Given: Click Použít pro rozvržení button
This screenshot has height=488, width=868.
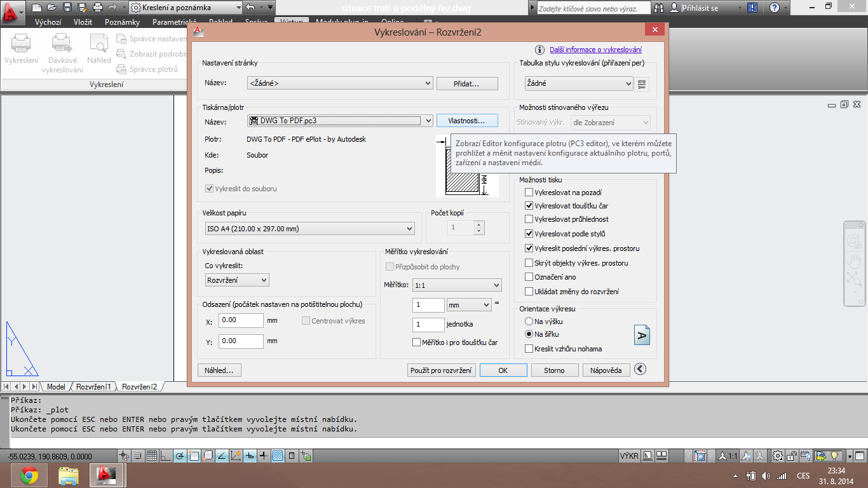Looking at the screenshot, I should 441,370.
